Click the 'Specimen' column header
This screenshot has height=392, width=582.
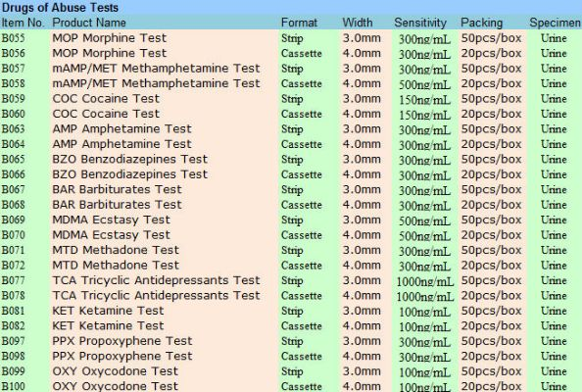point(555,23)
